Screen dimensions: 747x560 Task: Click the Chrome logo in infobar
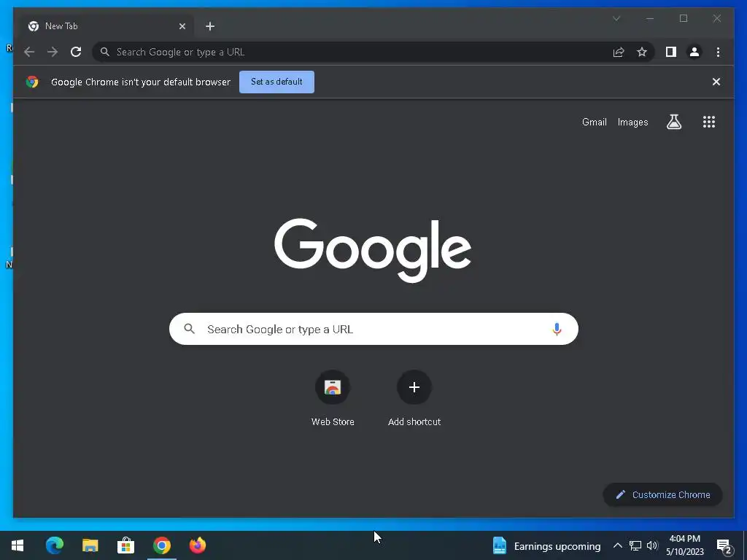click(32, 82)
